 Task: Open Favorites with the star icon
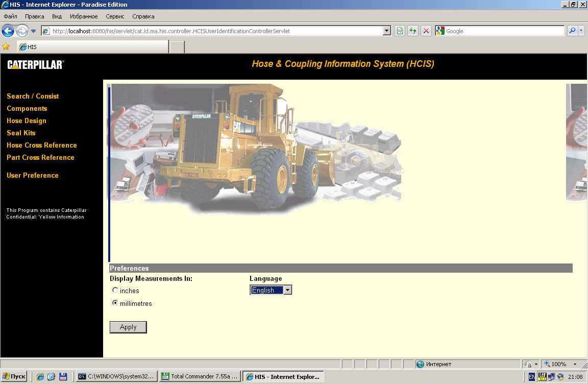pos(6,46)
